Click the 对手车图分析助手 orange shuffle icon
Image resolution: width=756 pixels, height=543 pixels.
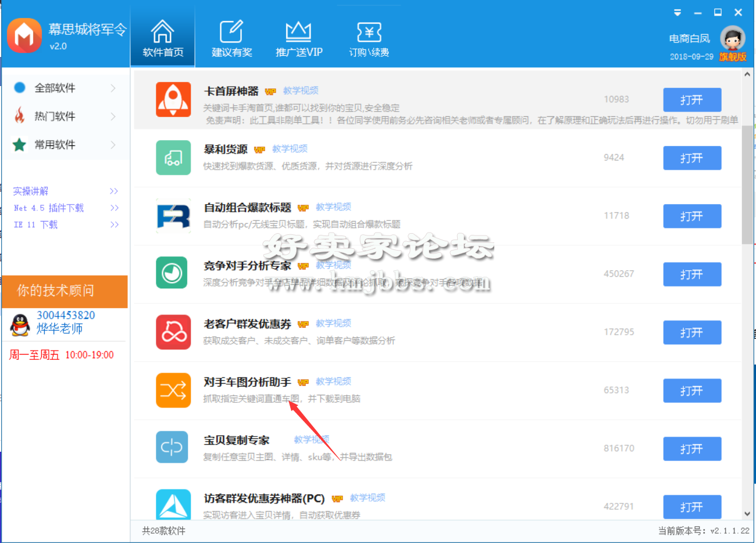[x=173, y=390]
